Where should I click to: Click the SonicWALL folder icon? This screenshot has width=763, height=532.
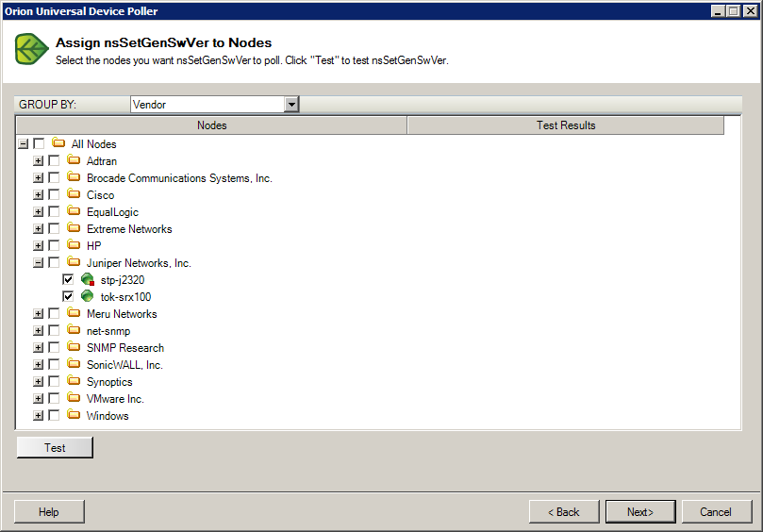[x=74, y=364]
